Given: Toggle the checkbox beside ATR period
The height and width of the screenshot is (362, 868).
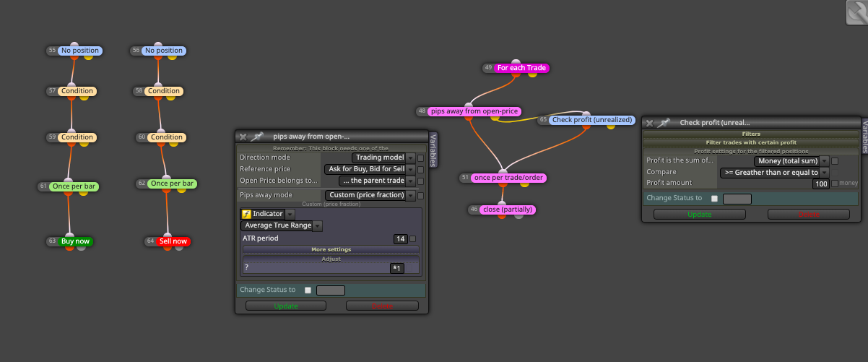Looking at the screenshot, I should 413,238.
